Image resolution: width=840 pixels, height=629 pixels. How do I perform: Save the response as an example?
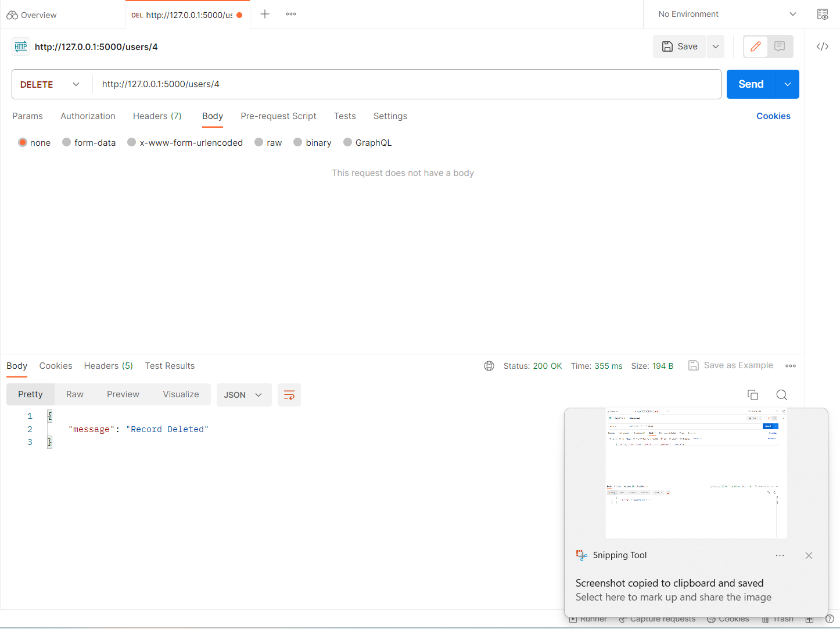pyautogui.click(x=731, y=365)
